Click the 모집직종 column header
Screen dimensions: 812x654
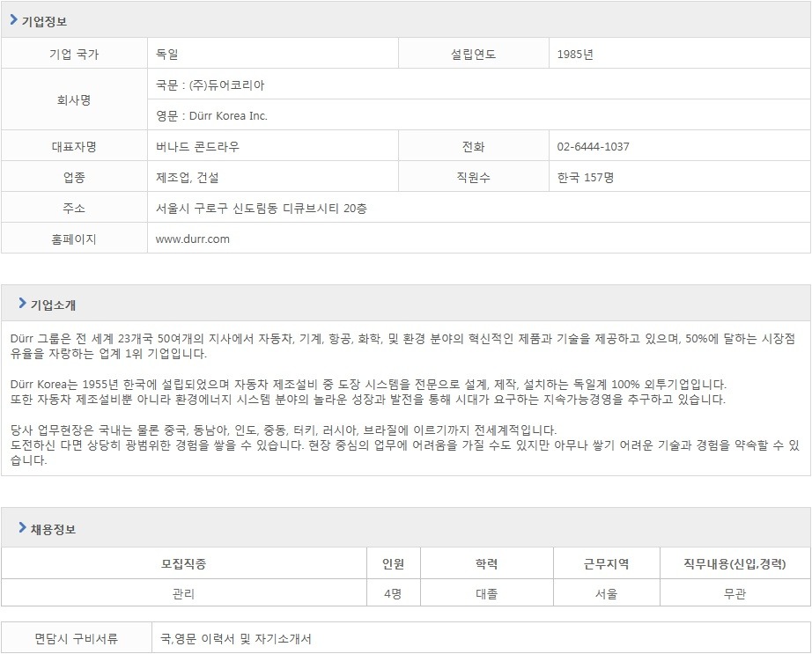click(184, 563)
